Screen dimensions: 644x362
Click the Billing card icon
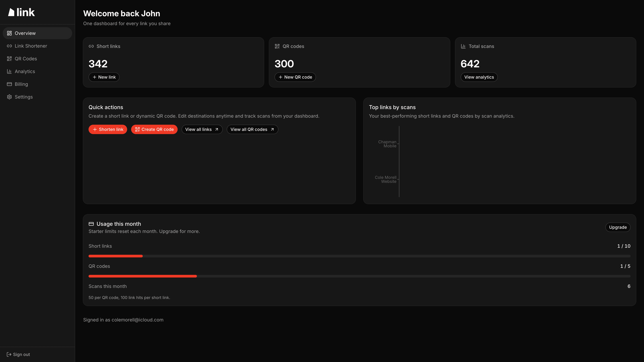tap(9, 84)
